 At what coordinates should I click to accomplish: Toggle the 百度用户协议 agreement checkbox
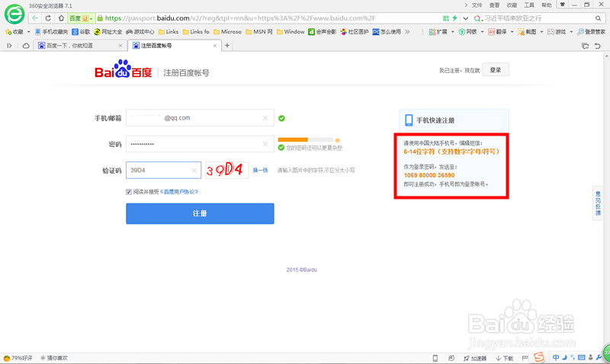(x=129, y=192)
